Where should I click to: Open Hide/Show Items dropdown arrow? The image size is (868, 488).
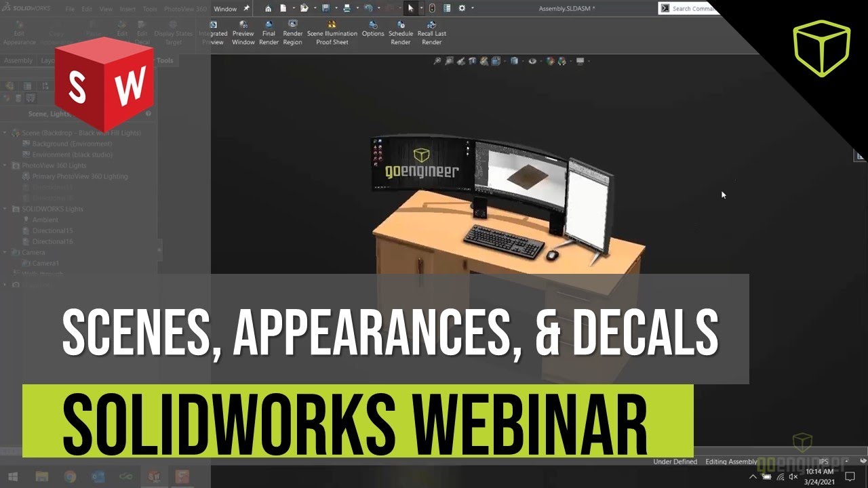[x=541, y=60]
